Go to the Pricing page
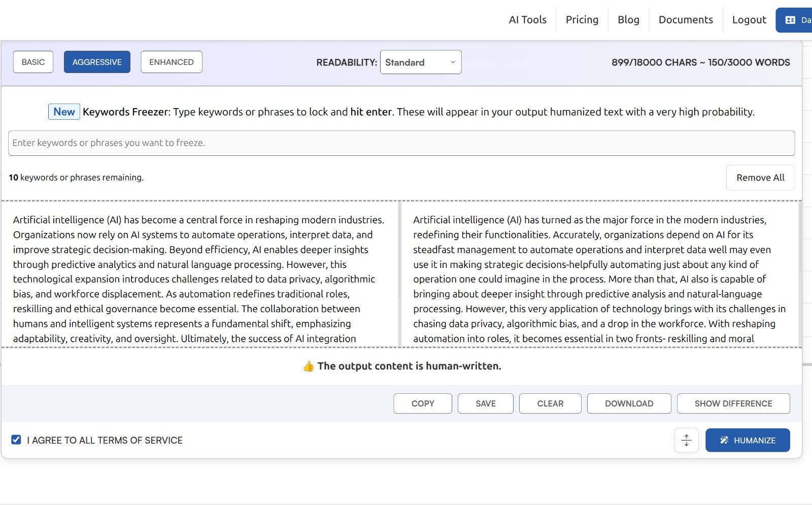 [x=582, y=20]
